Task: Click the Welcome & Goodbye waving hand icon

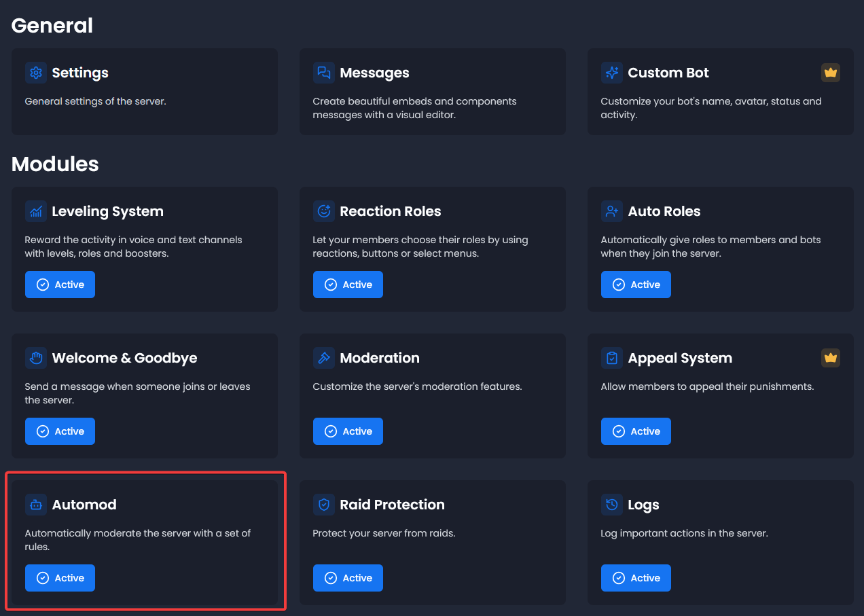Action: 35,358
